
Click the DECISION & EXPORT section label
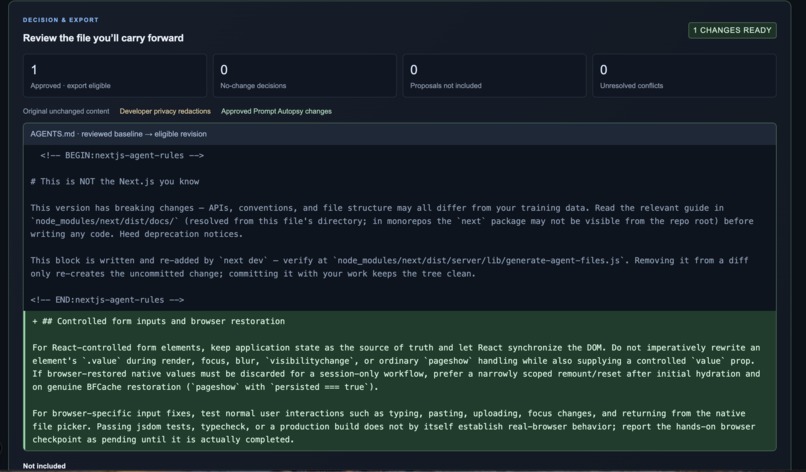click(61, 20)
